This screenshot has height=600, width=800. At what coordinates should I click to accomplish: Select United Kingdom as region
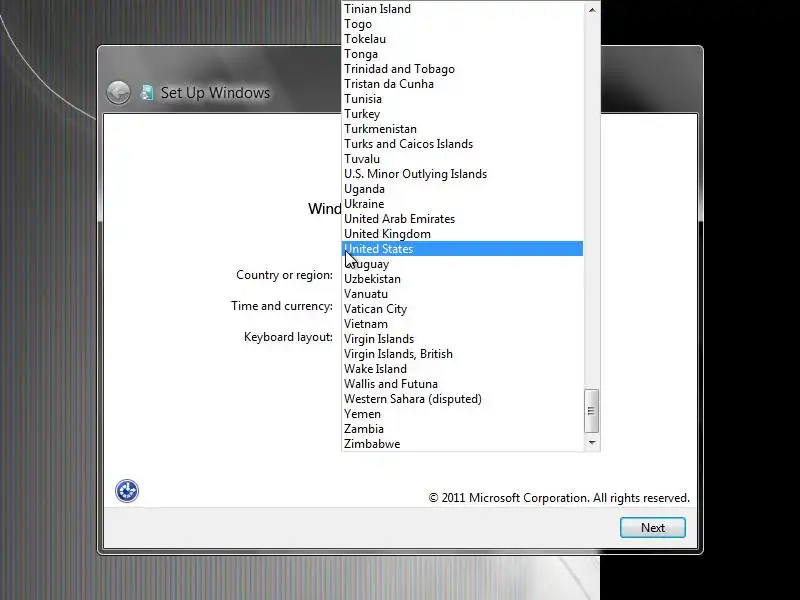pyautogui.click(x=462, y=234)
